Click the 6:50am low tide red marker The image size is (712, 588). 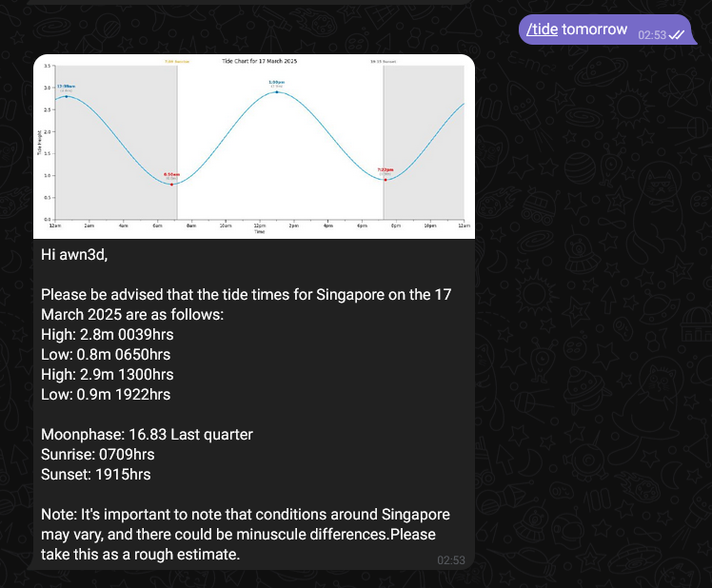click(x=172, y=184)
